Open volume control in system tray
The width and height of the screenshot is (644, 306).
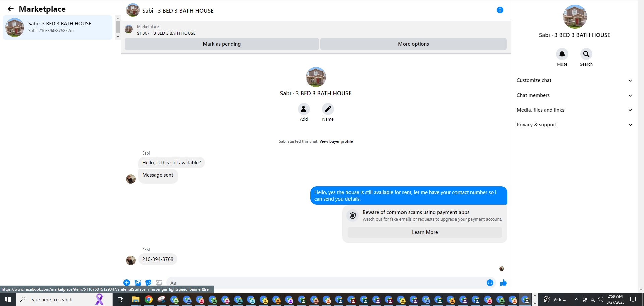601,299
